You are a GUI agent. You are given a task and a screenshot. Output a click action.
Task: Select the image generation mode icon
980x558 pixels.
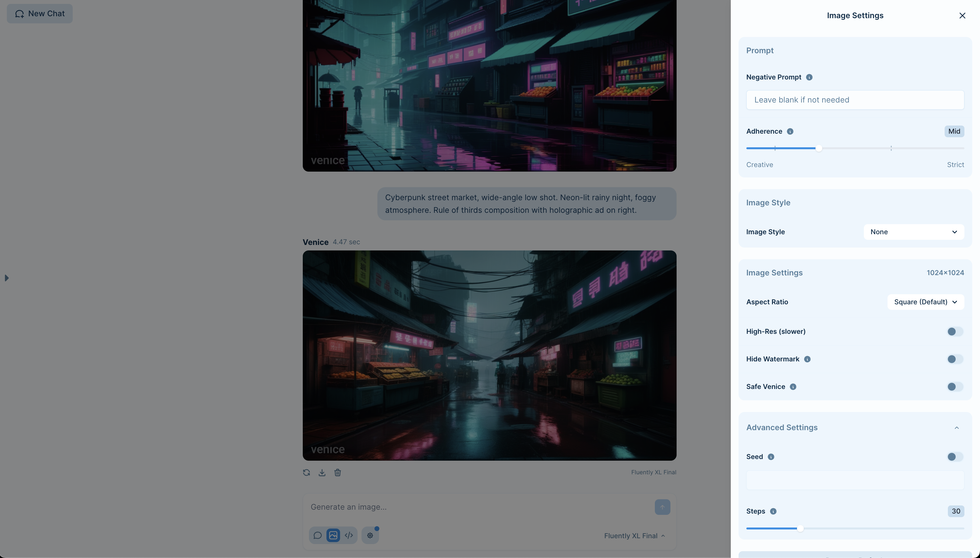(x=333, y=535)
